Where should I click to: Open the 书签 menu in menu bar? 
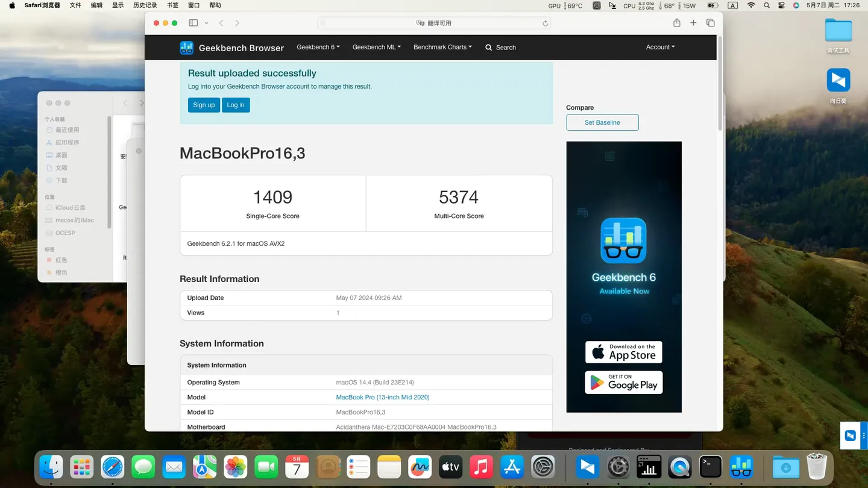(x=172, y=5)
